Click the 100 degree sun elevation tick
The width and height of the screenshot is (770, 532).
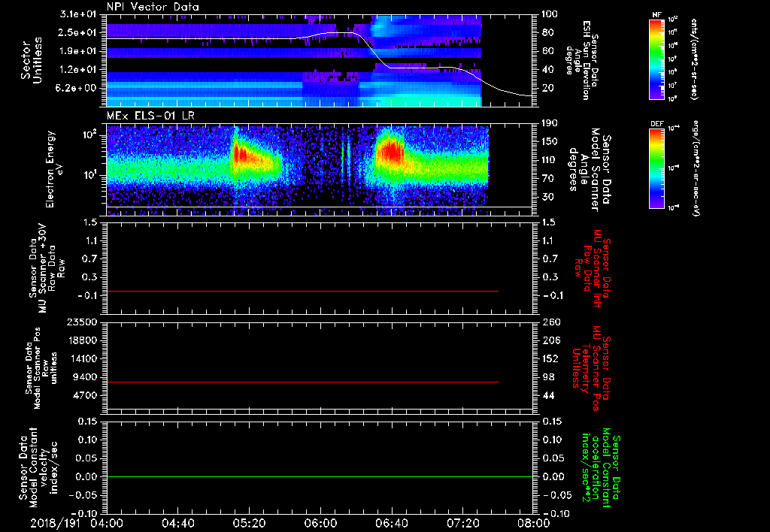[550, 14]
